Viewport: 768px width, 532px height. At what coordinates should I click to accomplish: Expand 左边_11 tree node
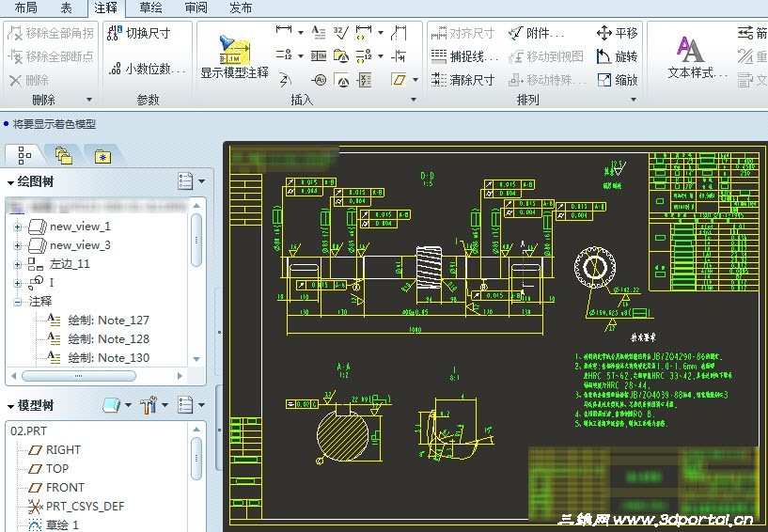pyautogui.click(x=18, y=264)
